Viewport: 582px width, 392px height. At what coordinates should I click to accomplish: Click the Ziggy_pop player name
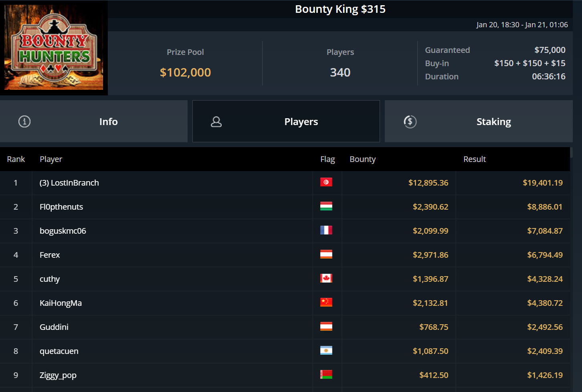(x=58, y=375)
